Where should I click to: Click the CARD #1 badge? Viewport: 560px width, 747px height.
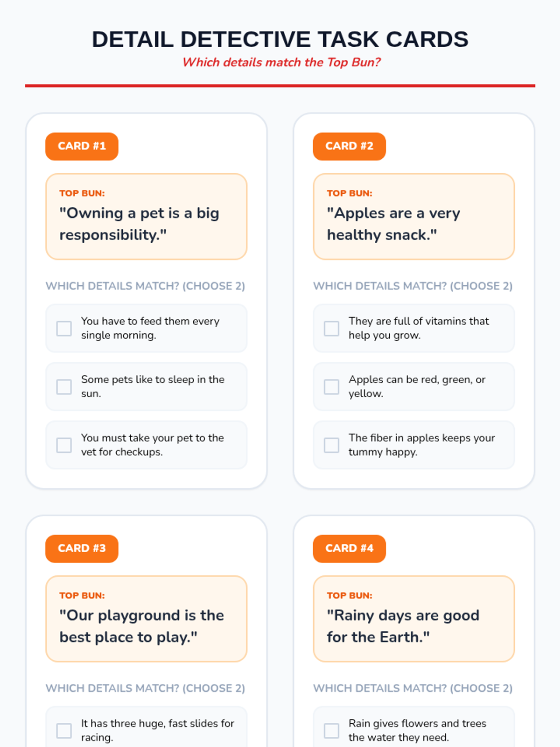coord(82,147)
